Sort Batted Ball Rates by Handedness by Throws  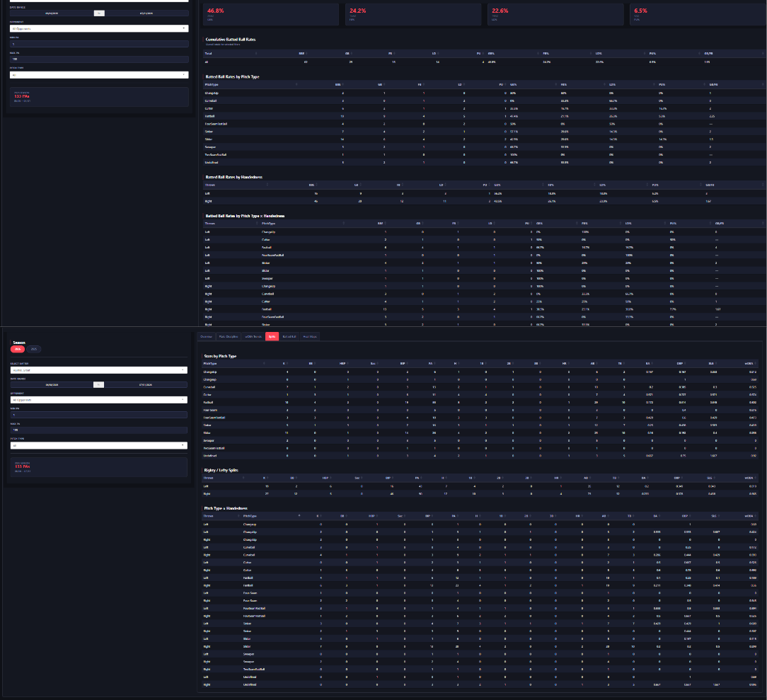(210, 185)
